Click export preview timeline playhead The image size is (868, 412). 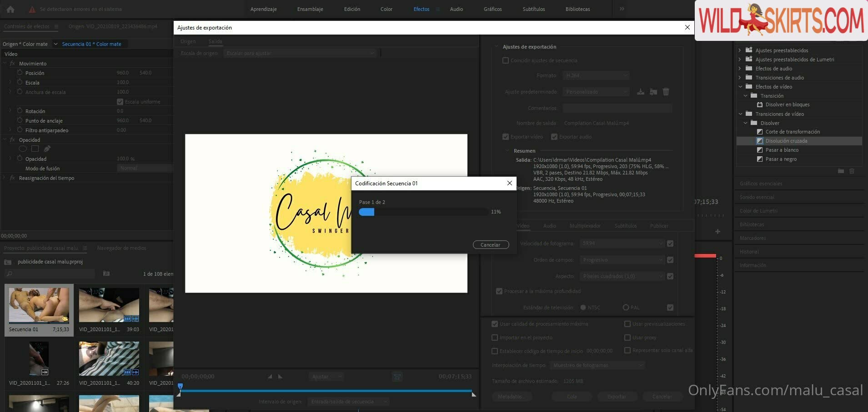pyautogui.click(x=180, y=387)
